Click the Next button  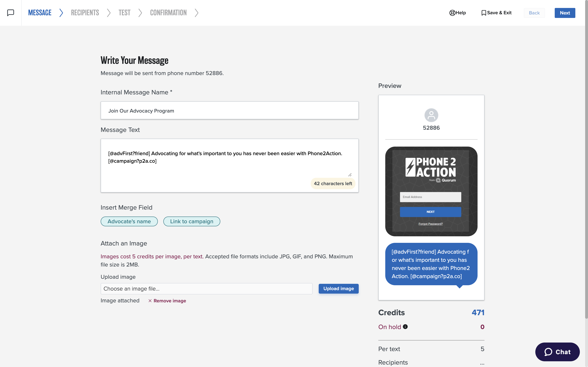(565, 13)
